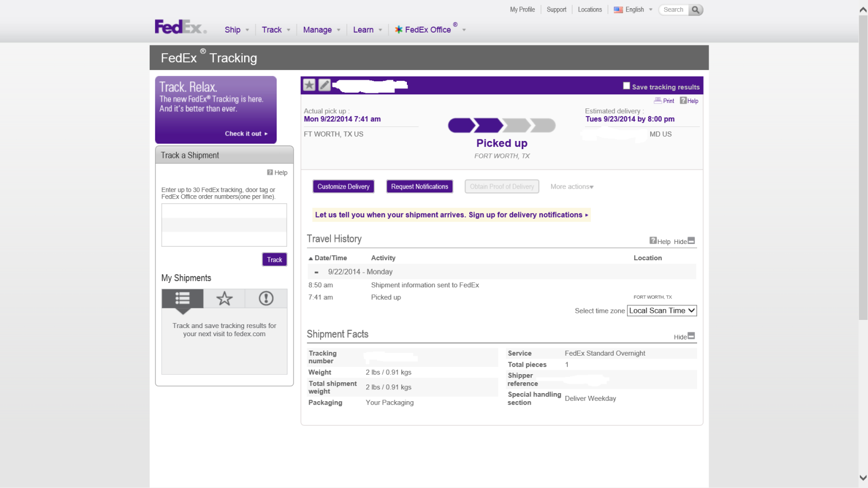Hide the Shipment Facts section
The height and width of the screenshot is (488, 868).
[684, 337]
